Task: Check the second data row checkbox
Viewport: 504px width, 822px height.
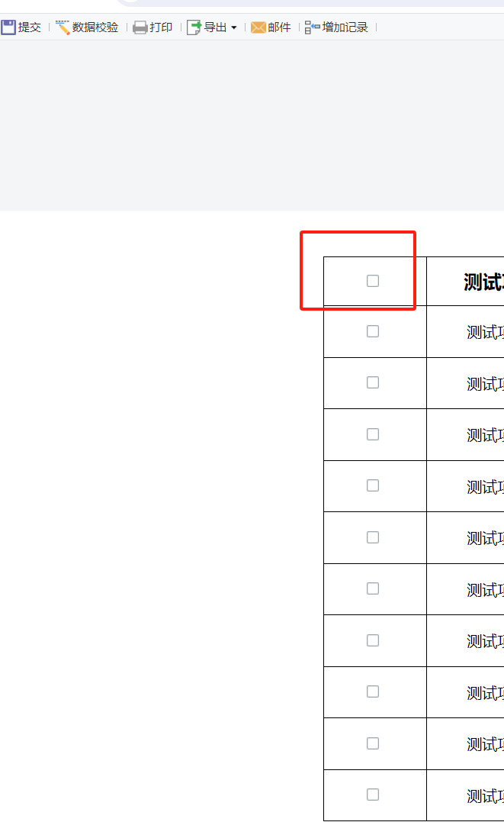Action: (x=373, y=382)
